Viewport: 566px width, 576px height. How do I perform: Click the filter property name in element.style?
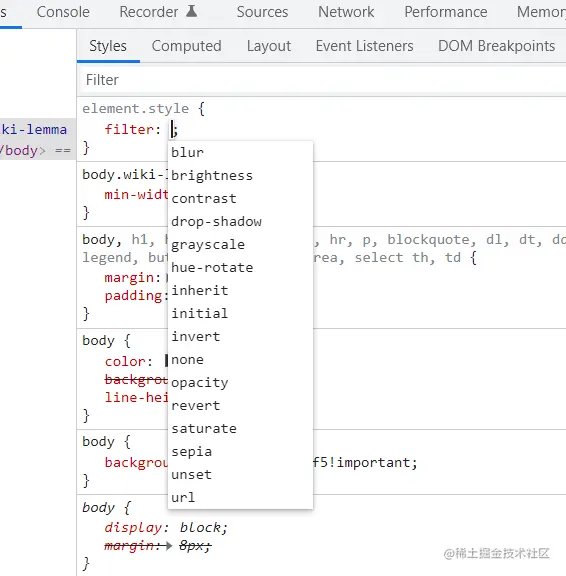click(129, 129)
